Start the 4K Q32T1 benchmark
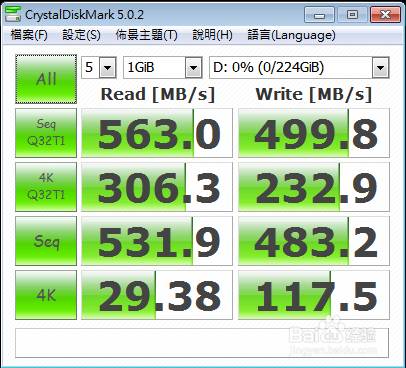The image size is (406, 368). 46,187
